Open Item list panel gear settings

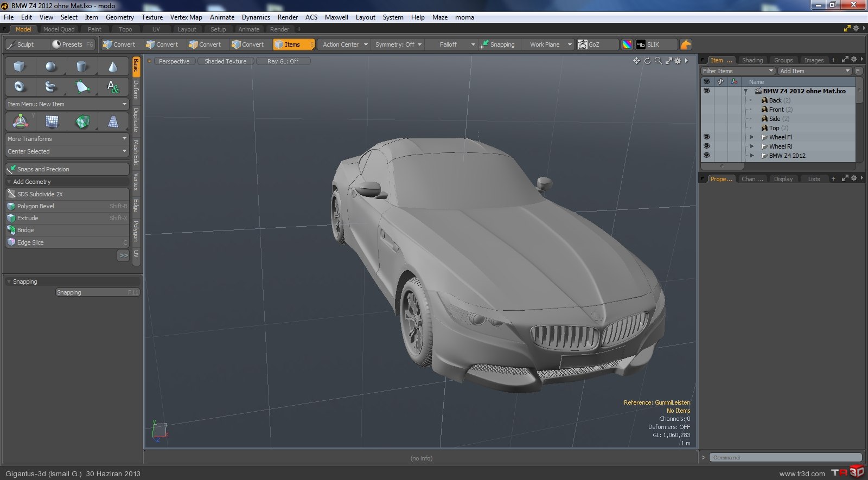tap(854, 59)
